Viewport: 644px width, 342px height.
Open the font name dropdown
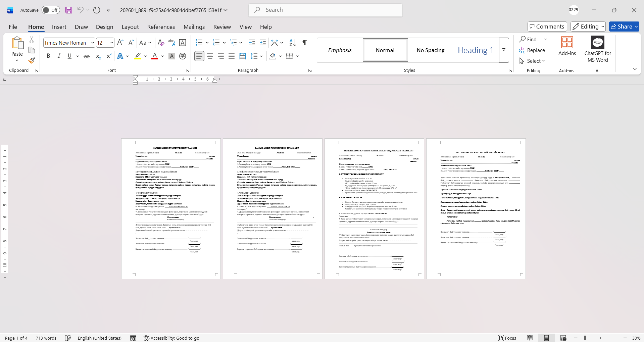93,43
